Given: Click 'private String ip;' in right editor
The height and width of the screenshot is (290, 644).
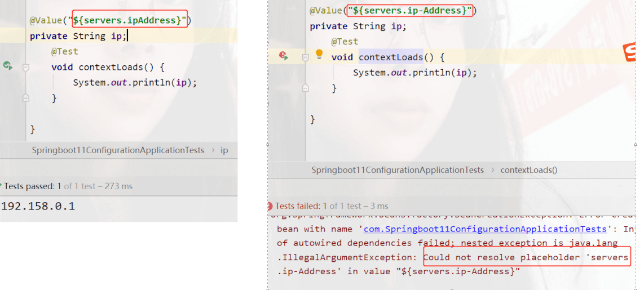Looking at the screenshot, I should coord(358,26).
